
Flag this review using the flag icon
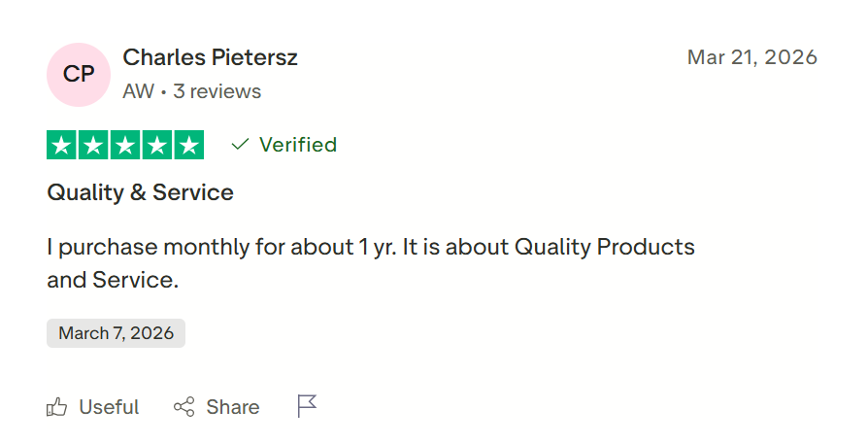point(308,406)
